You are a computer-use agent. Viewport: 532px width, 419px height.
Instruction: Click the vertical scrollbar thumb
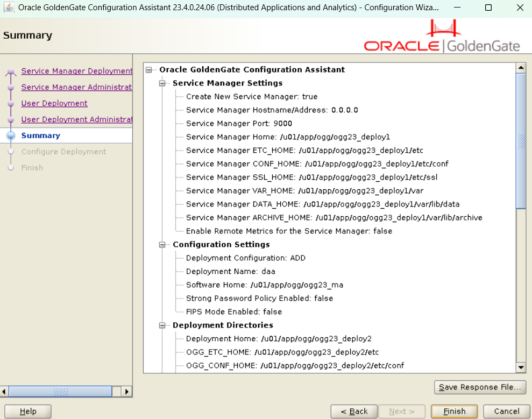click(x=521, y=141)
